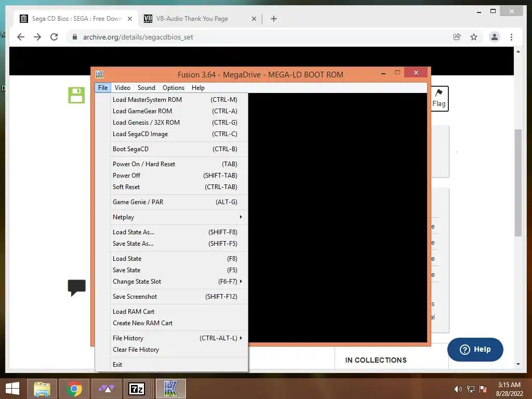Viewport: 532px width, 399px height.
Task: Open 7-Zip from the taskbar
Action: click(x=137, y=389)
